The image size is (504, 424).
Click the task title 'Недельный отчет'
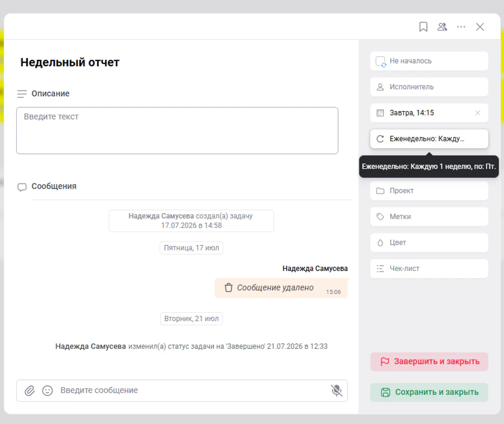pos(70,62)
